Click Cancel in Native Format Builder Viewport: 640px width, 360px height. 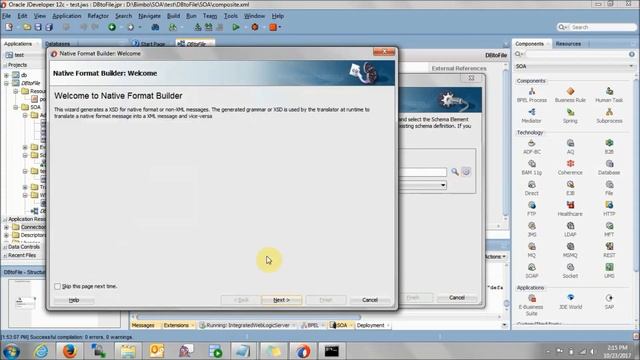[x=370, y=300]
